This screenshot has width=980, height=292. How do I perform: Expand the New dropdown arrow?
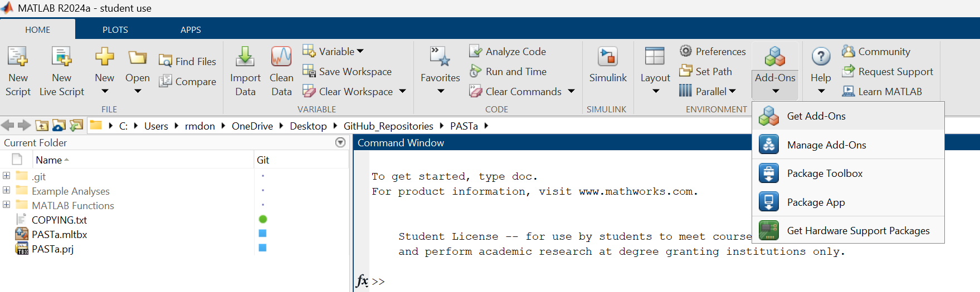point(104,91)
